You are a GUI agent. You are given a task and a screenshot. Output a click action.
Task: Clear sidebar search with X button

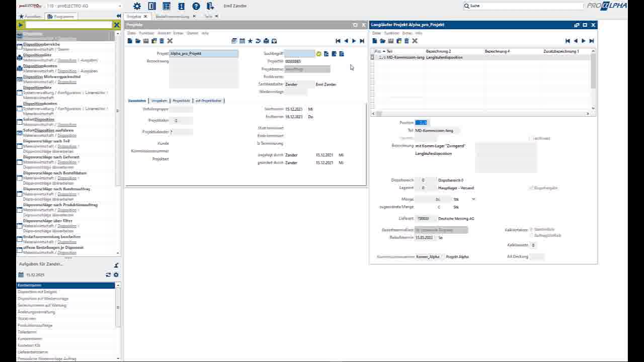pyautogui.click(x=116, y=25)
